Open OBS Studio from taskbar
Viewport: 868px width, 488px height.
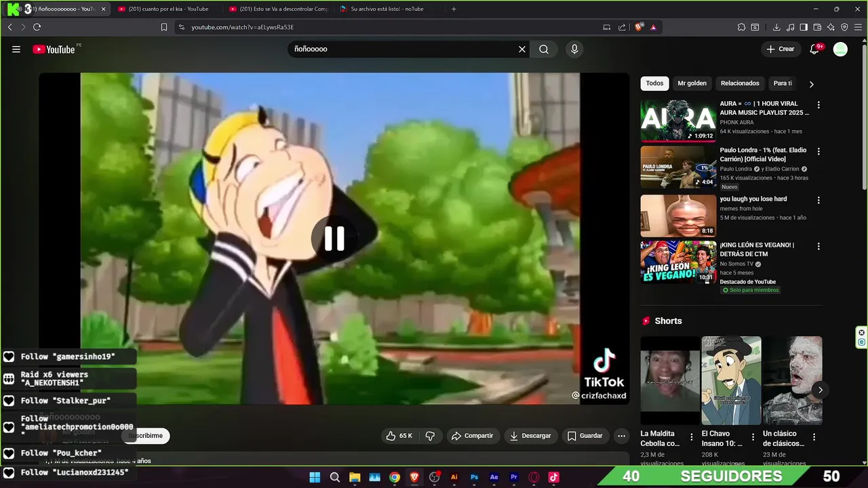click(435, 477)
